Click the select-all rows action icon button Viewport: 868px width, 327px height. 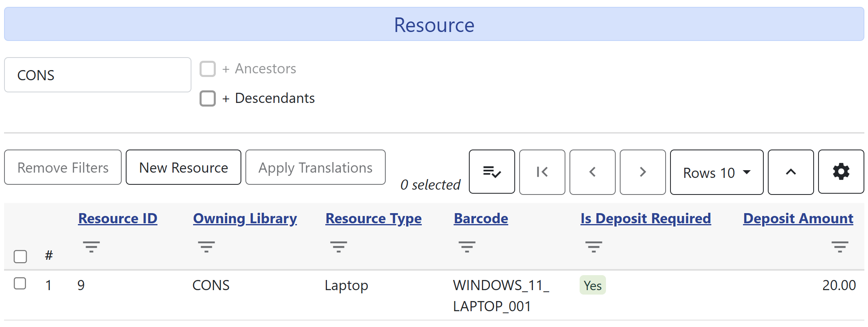(x=492, y=172)
